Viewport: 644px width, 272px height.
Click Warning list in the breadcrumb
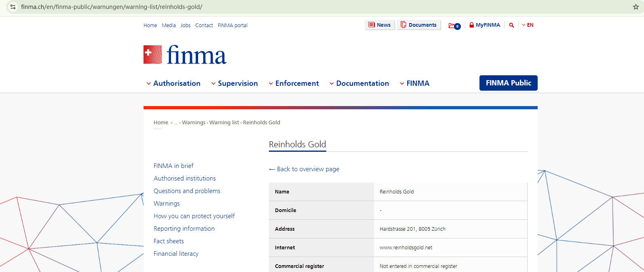224,123
